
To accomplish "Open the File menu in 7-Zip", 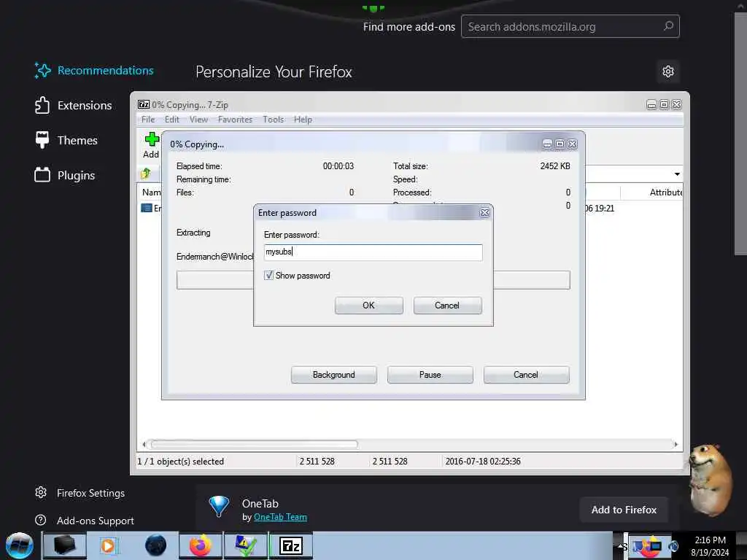I will click(148, 120).
